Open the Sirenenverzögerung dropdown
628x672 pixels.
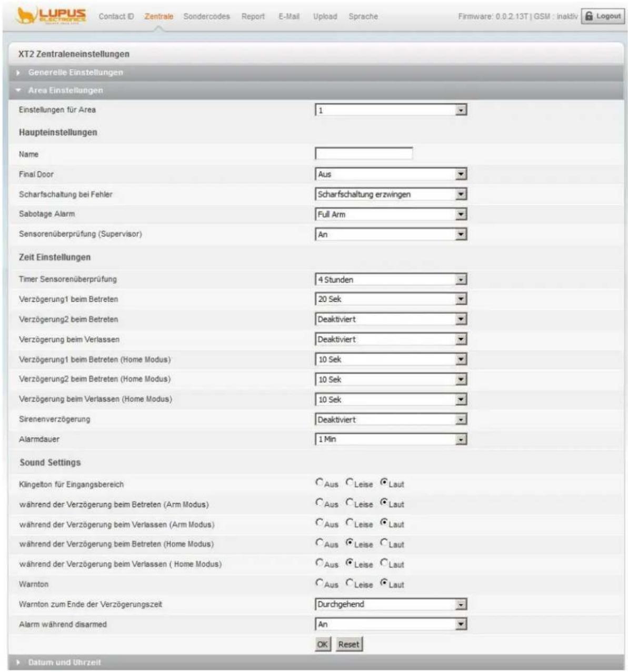[x=391, y=420]
